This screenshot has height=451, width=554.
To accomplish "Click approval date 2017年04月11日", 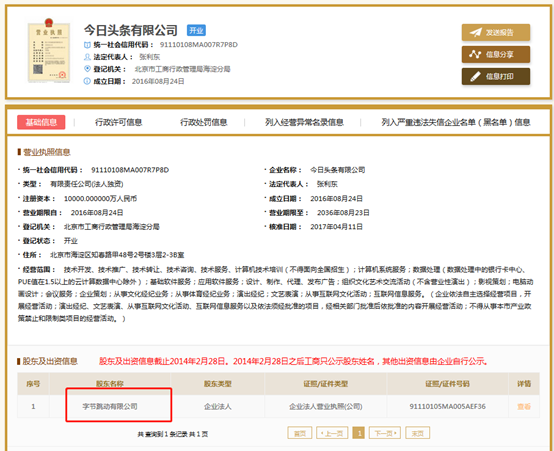I will pyautogui.click(x=336, y=227).
